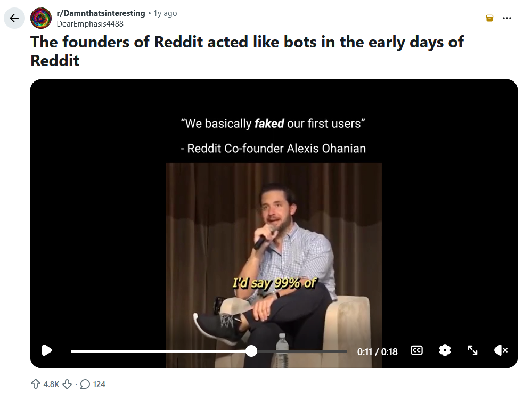Mute or unmute the video audio
This screenshot has width=532, height=401.
pos(500,350)
